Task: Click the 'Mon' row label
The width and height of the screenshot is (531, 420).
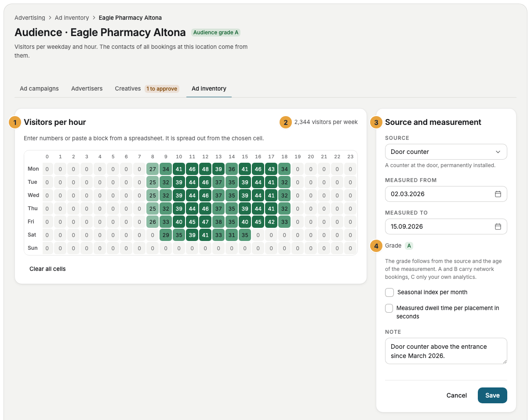Action: 33,169
